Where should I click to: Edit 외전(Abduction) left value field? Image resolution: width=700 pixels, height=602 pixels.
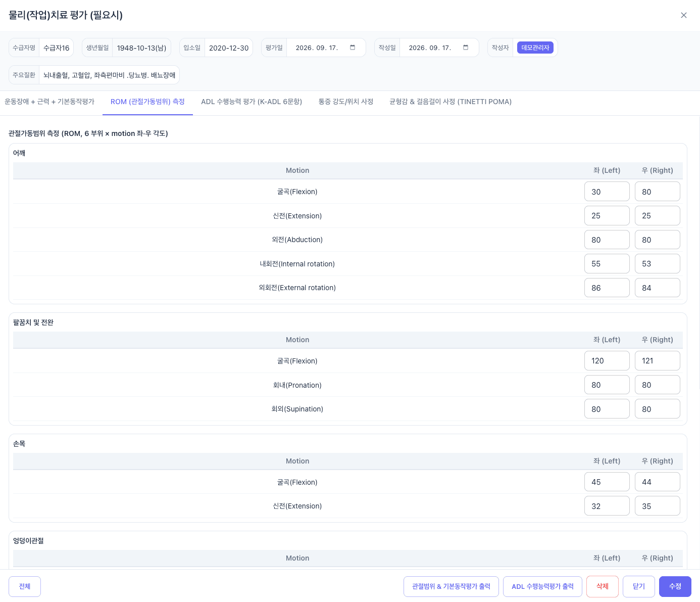click(x=607, y=240)
